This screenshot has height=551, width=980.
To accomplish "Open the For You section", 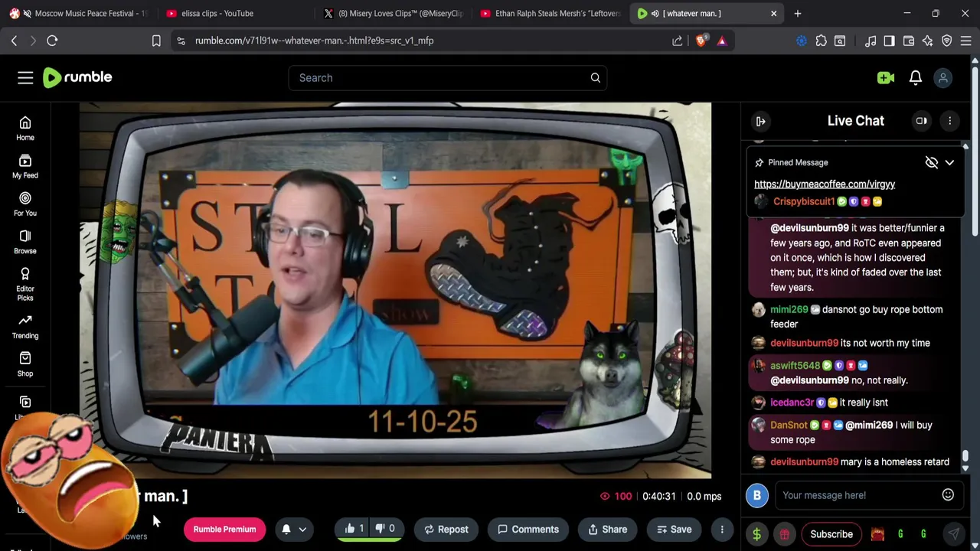I will click(x=25, y=204).
